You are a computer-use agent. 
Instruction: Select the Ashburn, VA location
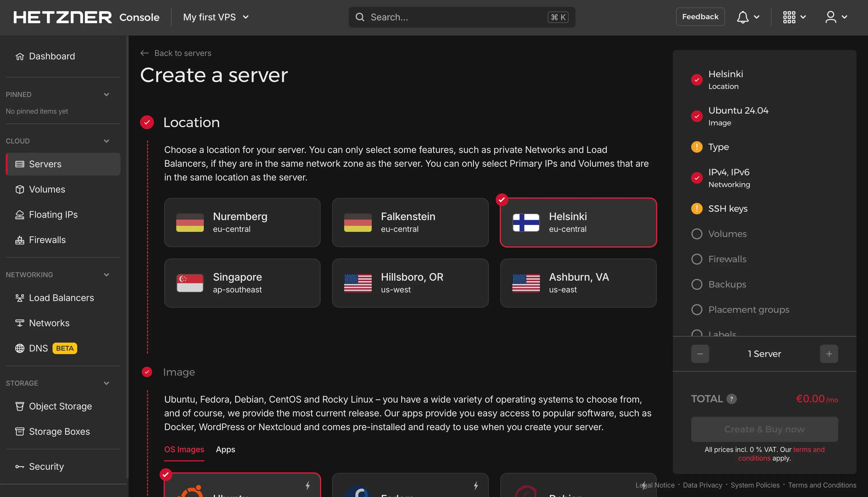click(x=578, y=283)
